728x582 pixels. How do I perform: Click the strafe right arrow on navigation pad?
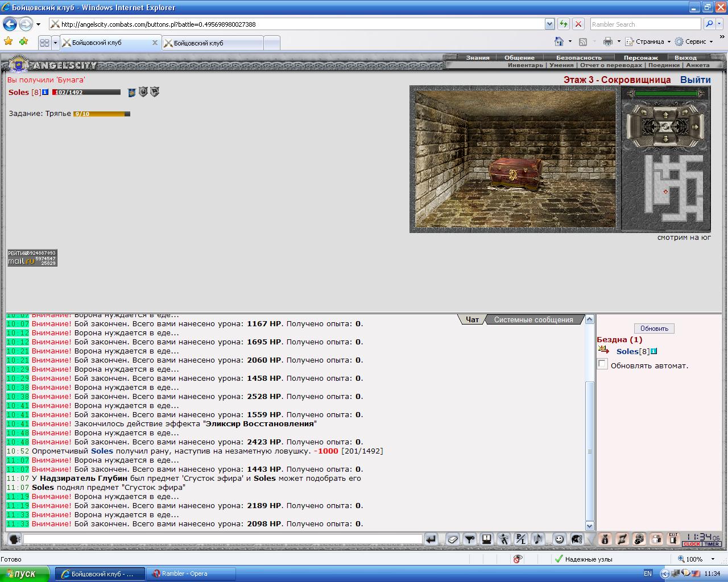pyautogui.click(x=695, y=127)
